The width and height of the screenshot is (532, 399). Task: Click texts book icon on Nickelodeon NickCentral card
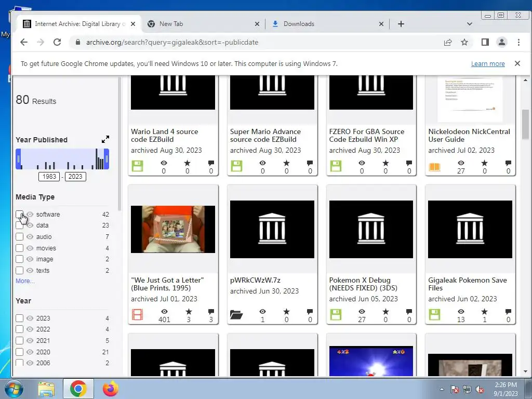coord(435,167)
